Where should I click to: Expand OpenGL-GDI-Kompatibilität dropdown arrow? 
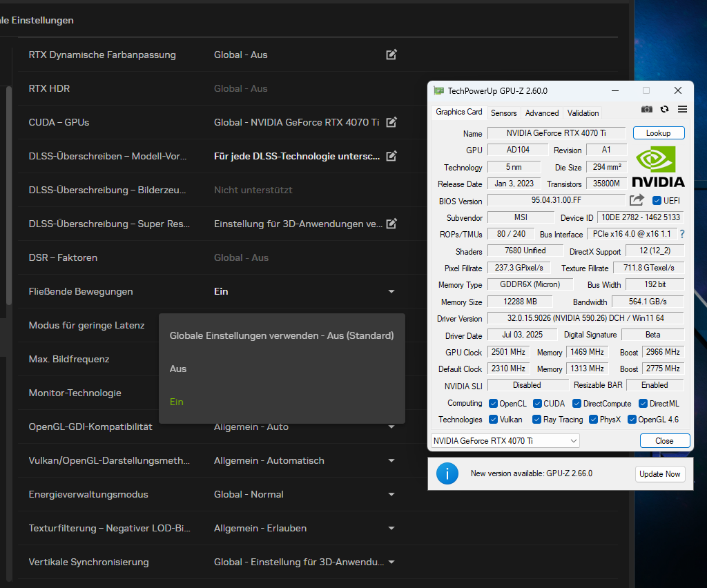(x=391, y=427)
